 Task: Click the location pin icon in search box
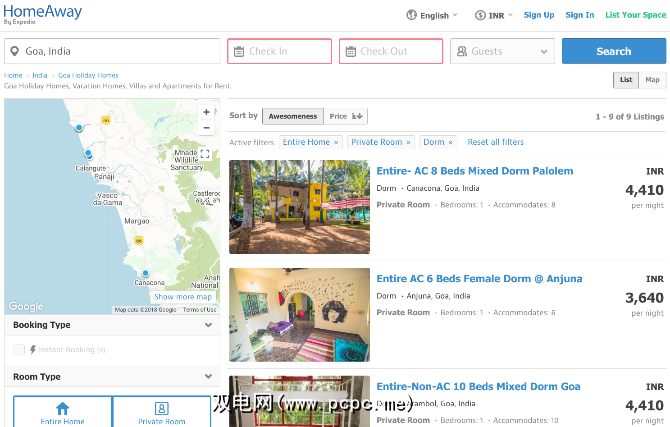pyautogui.click(x=15, y=51)
